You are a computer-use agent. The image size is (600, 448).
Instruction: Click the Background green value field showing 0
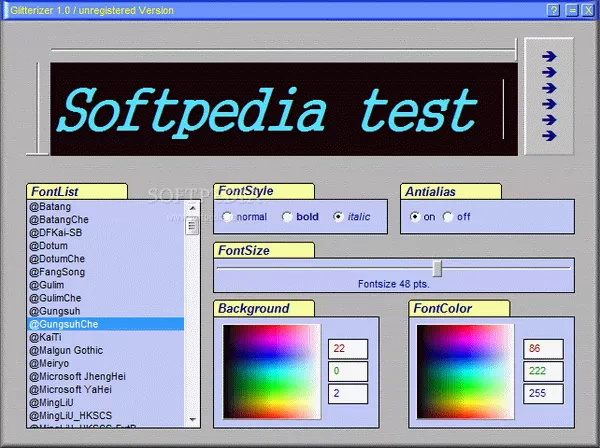348,371
